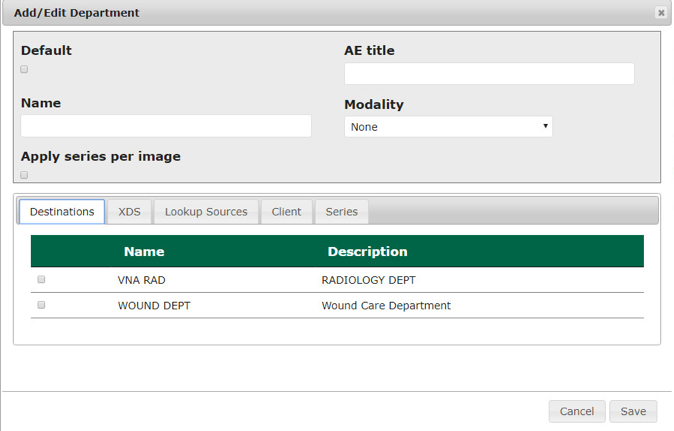
Task: Focus the Name text field
Action: tap(166, 126)
